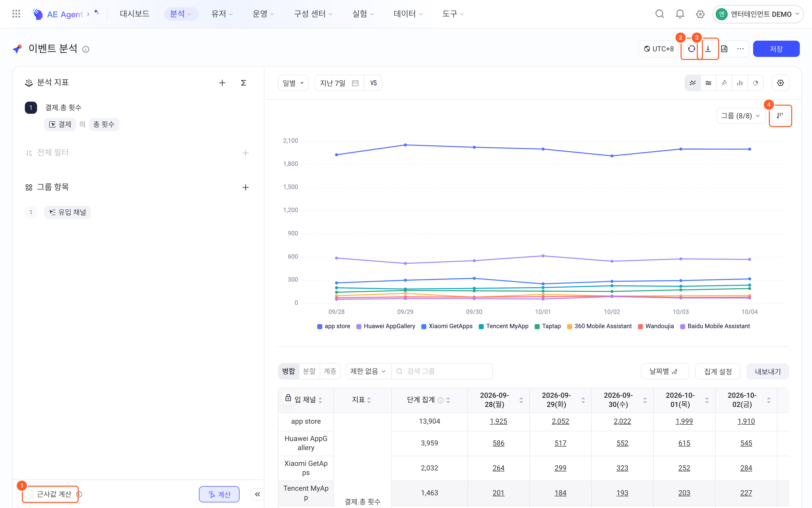812x508 pixels.
Task: Switch to pie chart view
Action: pos(756,83)
